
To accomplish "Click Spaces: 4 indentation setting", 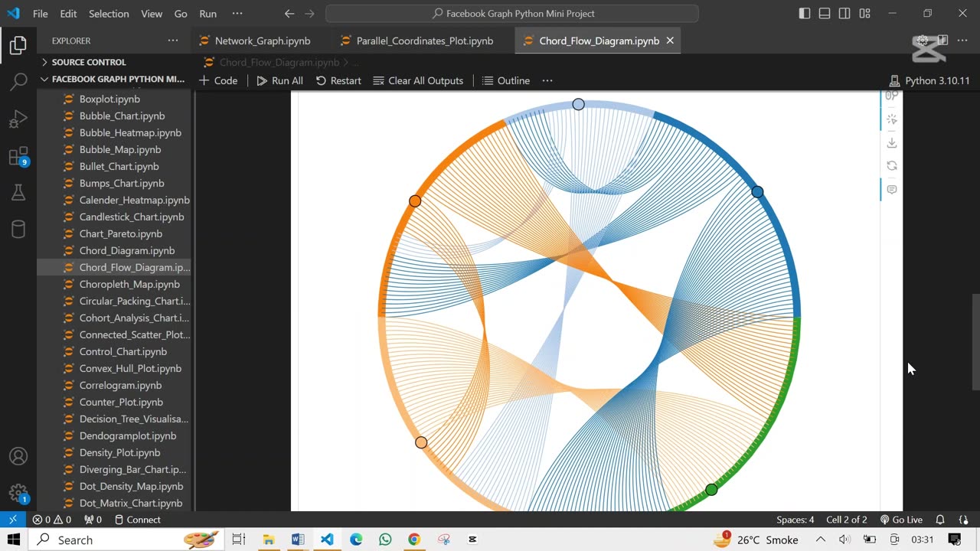I will click(795, 520).
